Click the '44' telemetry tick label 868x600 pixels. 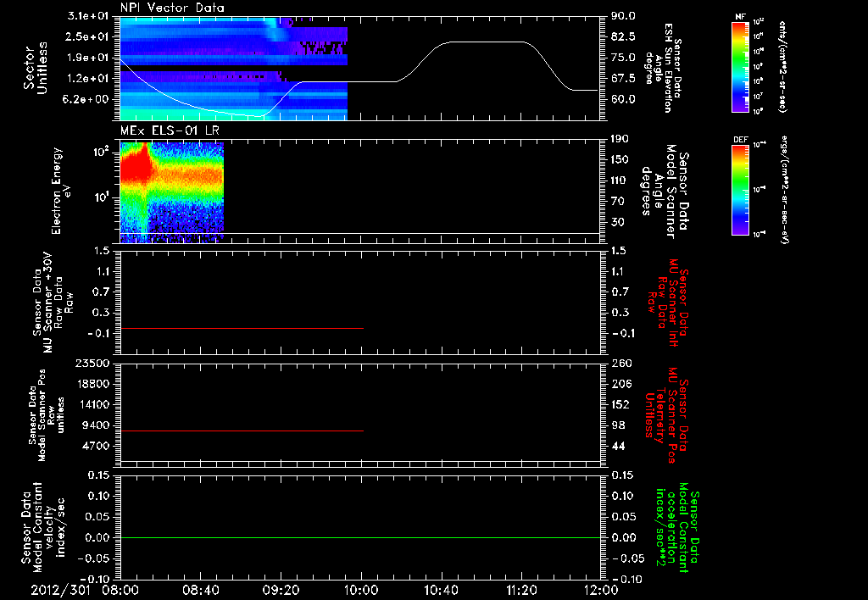618,446
